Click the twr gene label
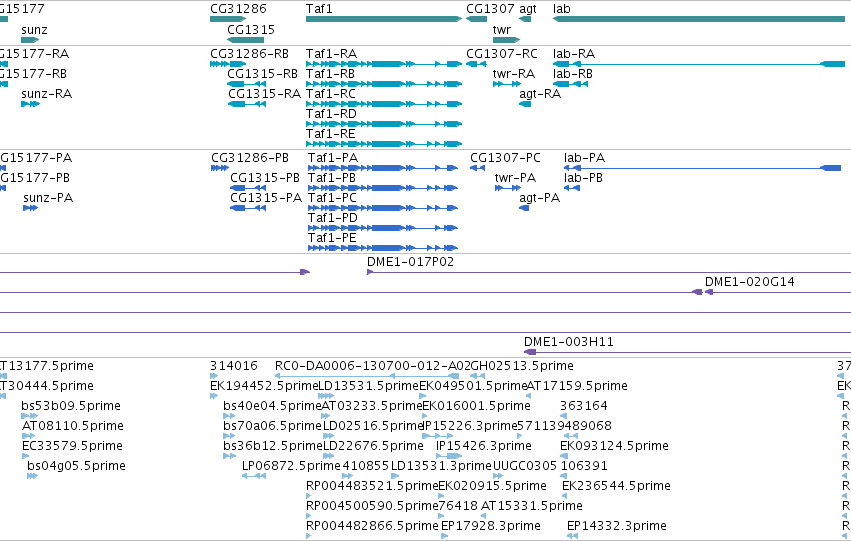 click(502, 29)
